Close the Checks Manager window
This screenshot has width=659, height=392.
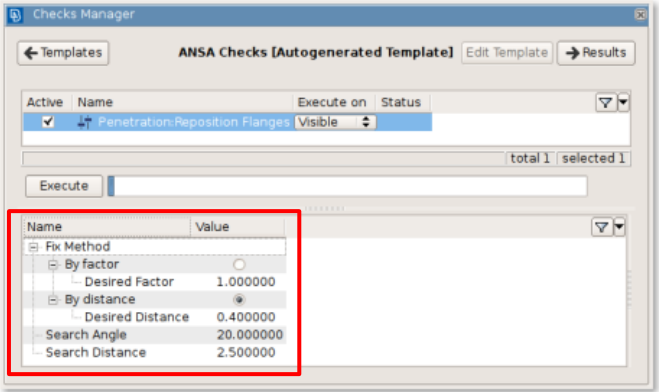point(640,15)
